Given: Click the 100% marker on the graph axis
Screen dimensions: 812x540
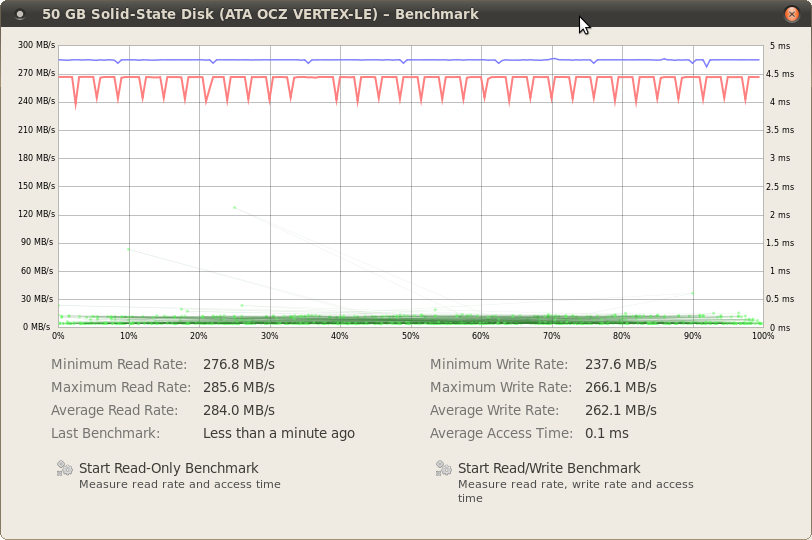Looking at the screenshot, I should [763, 336].
